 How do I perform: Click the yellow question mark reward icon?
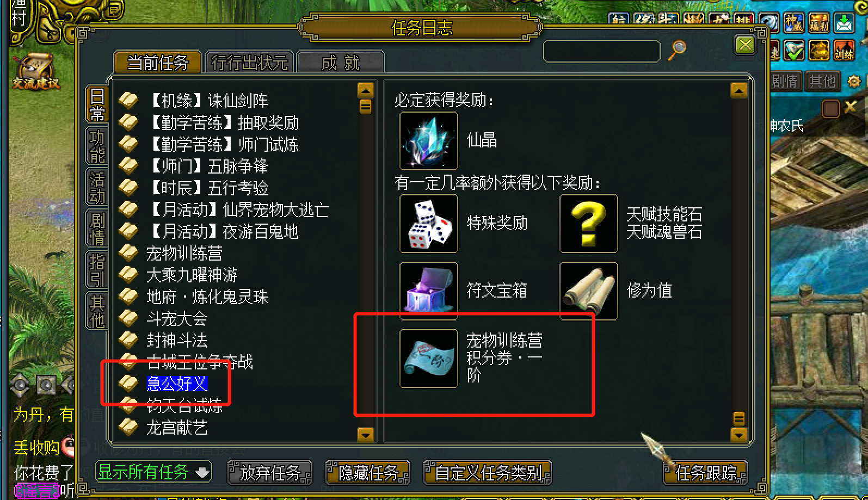(589, 224)
